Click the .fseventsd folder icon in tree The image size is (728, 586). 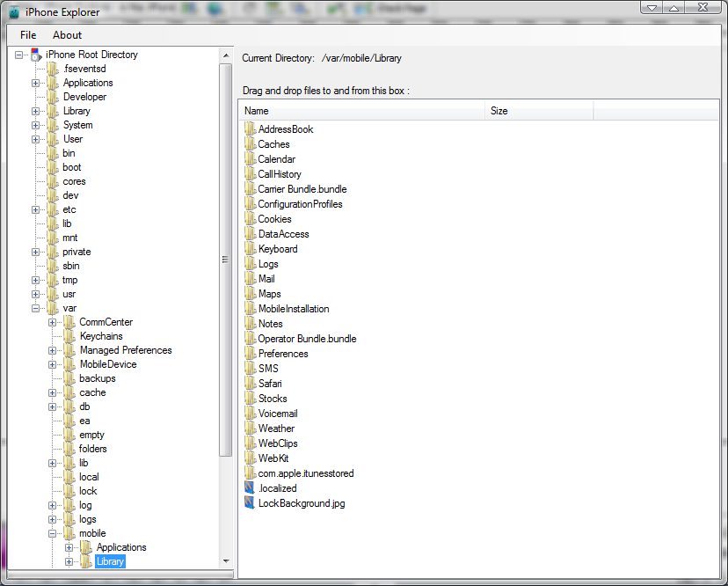53,69
